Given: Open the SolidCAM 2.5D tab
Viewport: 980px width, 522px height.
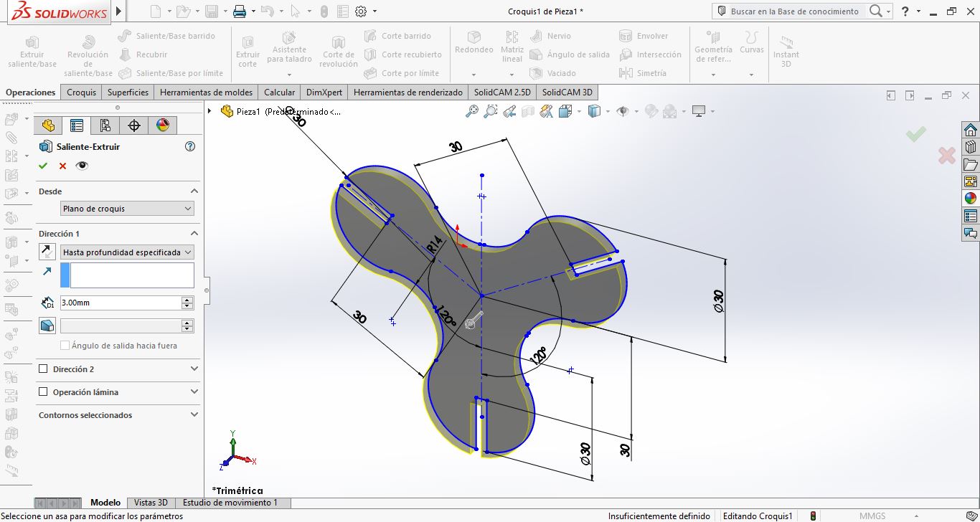Looking at the screenshot, I should tap(502, 92).
